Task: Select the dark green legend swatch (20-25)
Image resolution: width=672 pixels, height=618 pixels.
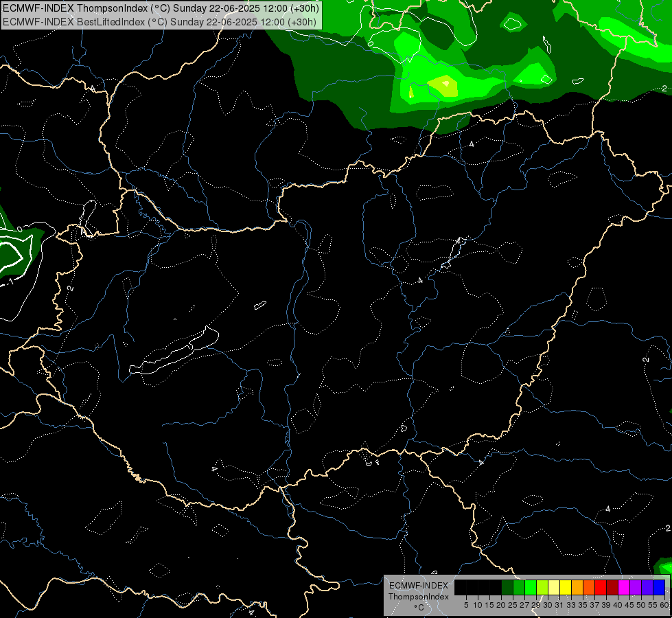Action: 507,587
